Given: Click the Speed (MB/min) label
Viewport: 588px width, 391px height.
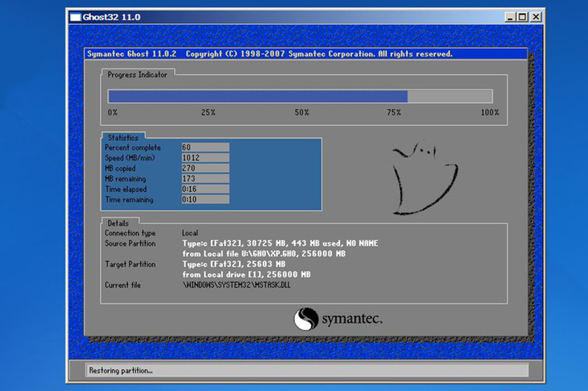Looking at the screenshot, I should 130,158.
